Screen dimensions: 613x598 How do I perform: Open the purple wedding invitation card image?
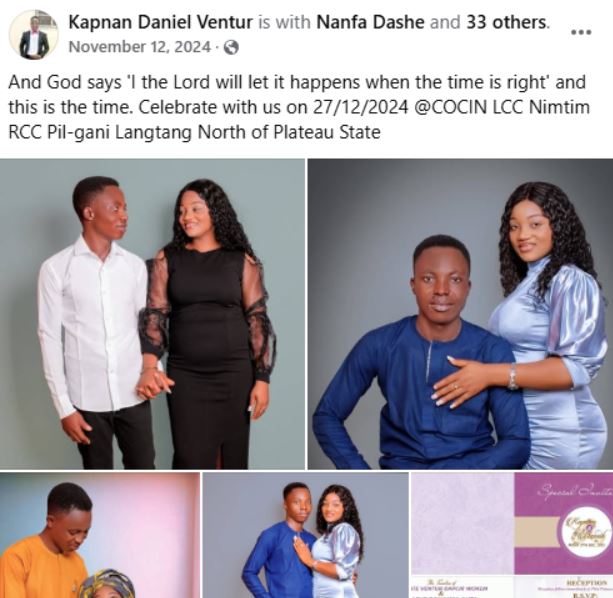point(512,535)
